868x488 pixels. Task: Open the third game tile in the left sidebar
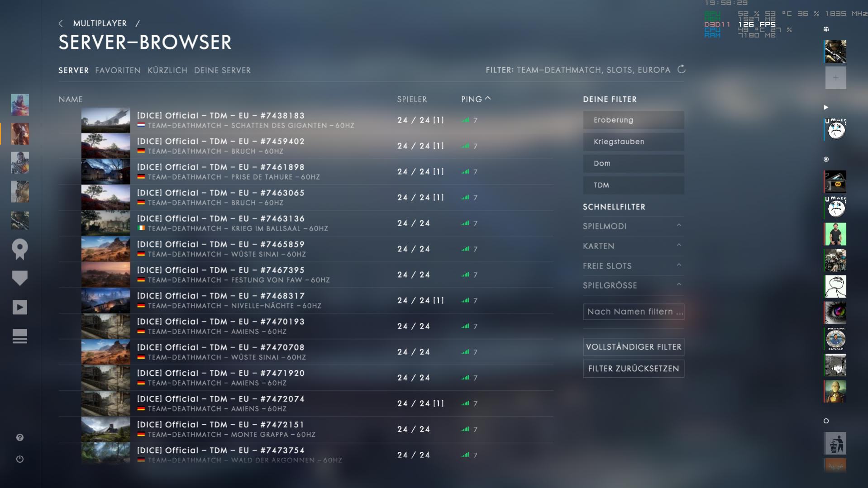coord(20,163)
